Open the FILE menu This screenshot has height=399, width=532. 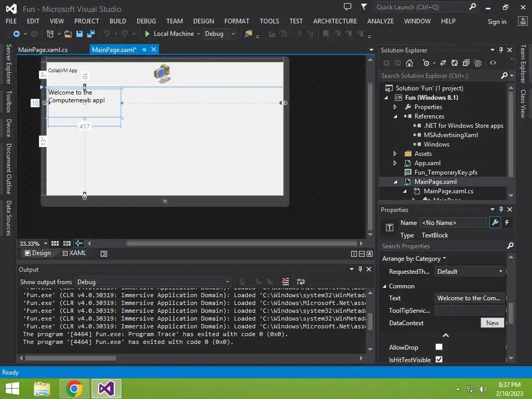pyautogui.click(x=11, y=21)
